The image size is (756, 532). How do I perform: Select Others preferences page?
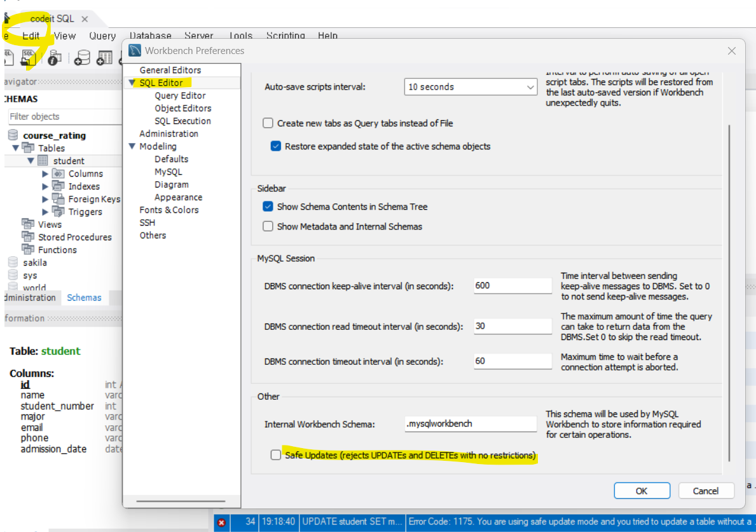[153, 235]
